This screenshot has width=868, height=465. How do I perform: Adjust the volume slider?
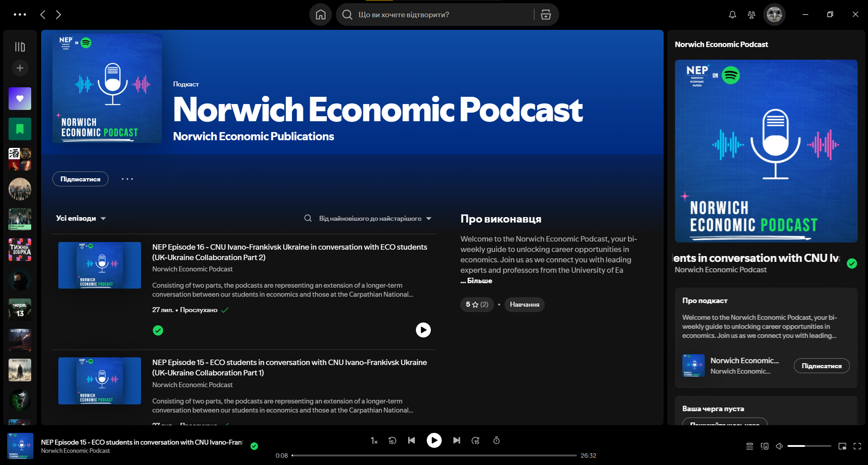coord(809,446)
